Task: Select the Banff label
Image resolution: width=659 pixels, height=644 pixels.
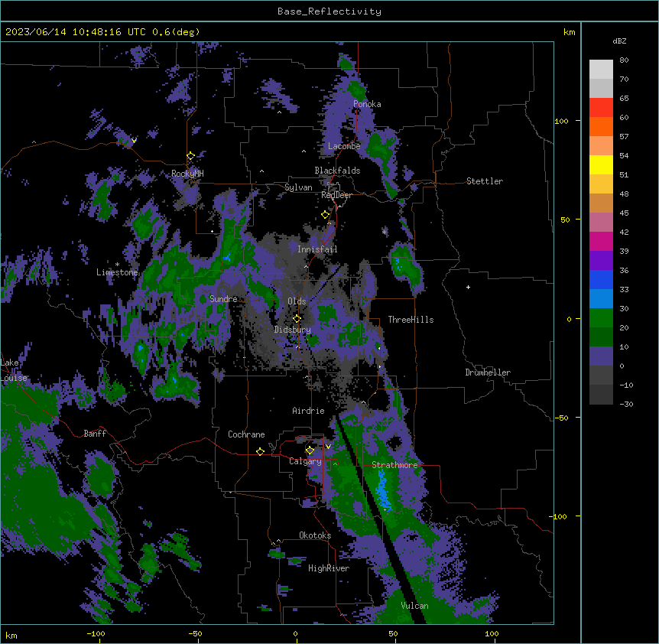Action: [x=95, y=434]
